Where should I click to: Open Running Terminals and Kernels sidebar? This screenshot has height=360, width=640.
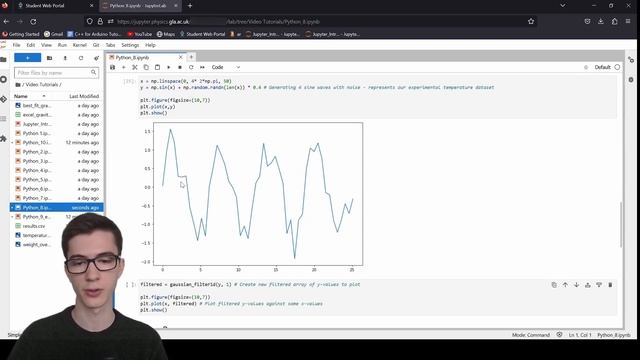tap(4, 79)
